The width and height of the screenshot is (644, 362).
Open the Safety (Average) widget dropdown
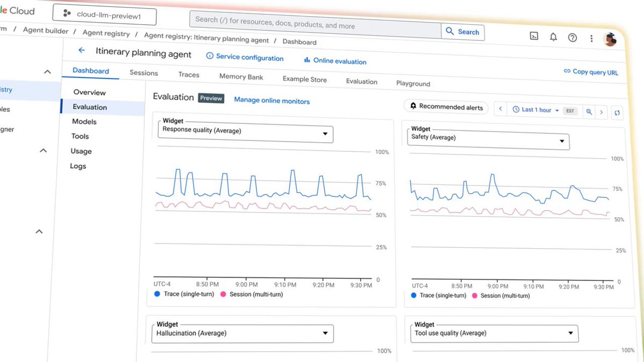tap(488, 139)
